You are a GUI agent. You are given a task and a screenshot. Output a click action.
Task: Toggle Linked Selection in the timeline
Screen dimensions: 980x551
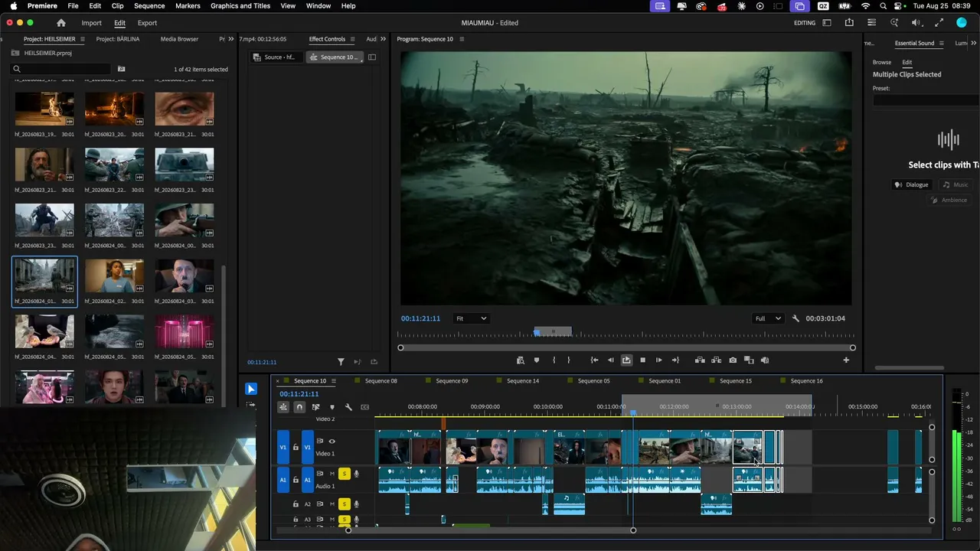315,407
